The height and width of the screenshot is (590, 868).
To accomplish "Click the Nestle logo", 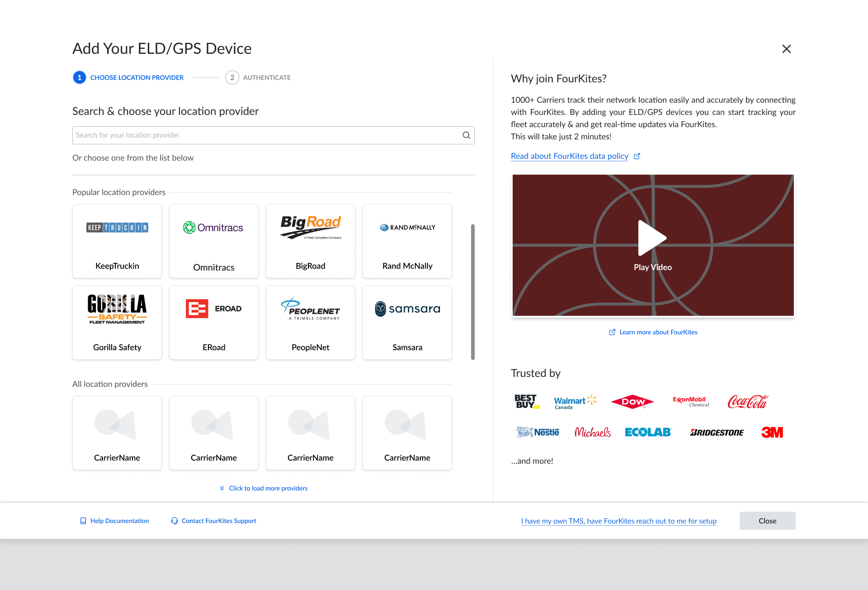I will (x=538, y=432).
